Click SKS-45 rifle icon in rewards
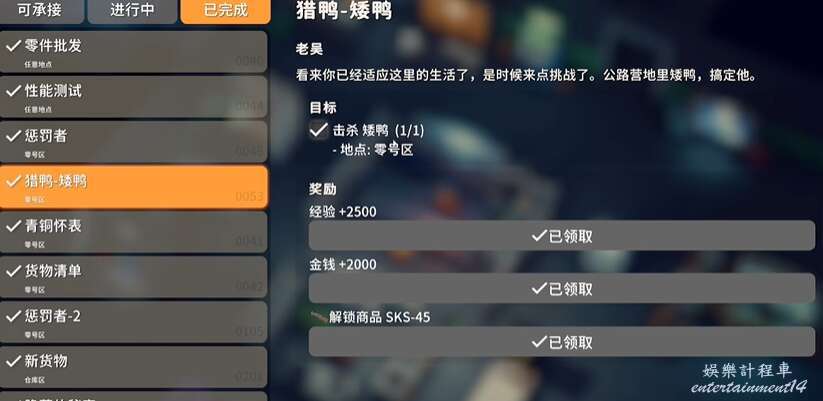This screenshot has height=401, width=823. click(x=318, y=316)
